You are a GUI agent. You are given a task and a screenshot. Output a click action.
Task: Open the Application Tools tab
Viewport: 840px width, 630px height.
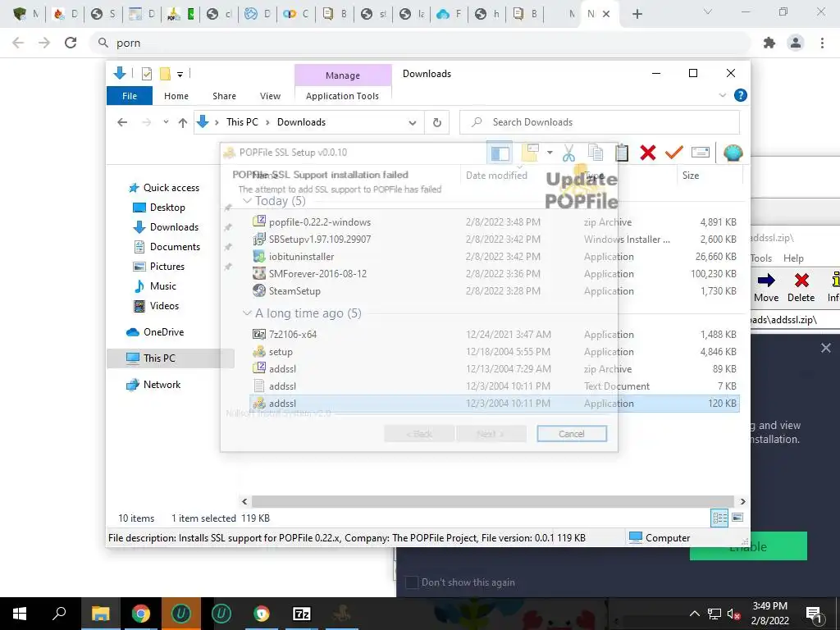pos(342,96)
